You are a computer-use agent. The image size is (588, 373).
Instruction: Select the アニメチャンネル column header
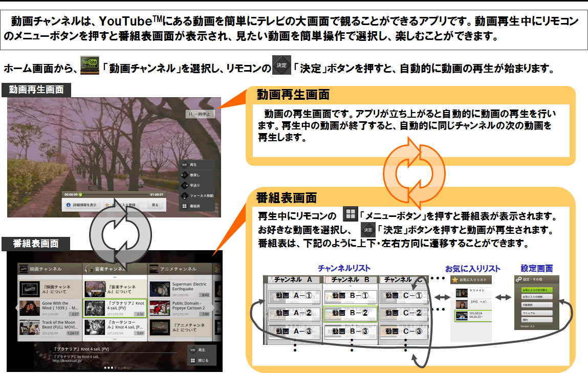point(179,269)
